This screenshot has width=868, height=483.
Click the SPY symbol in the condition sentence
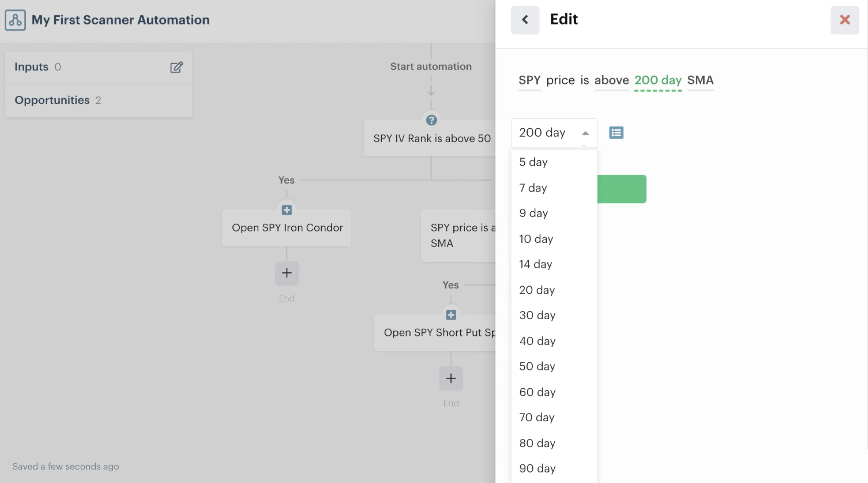[x=529, y=80]
